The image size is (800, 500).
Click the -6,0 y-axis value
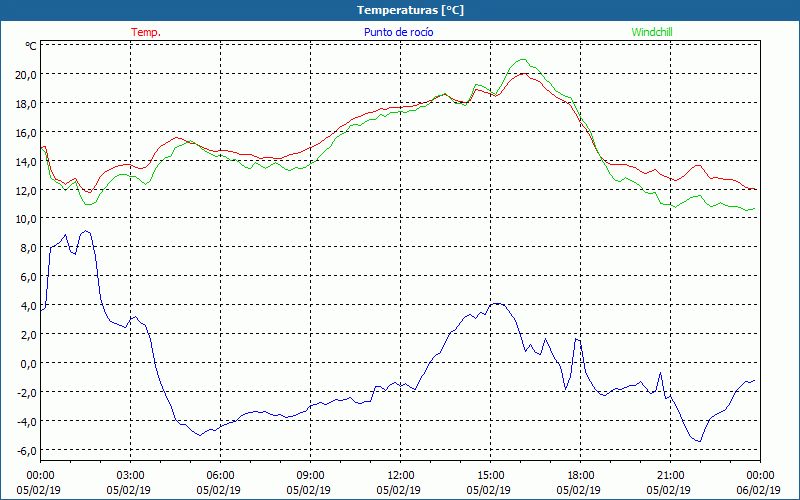pyautogui.click(x=28, y=451)
